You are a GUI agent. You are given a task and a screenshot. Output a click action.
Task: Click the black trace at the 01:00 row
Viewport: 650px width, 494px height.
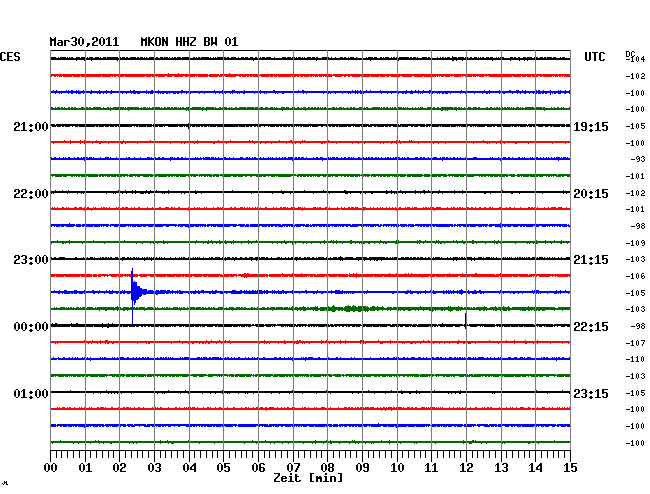pos(310,392)
